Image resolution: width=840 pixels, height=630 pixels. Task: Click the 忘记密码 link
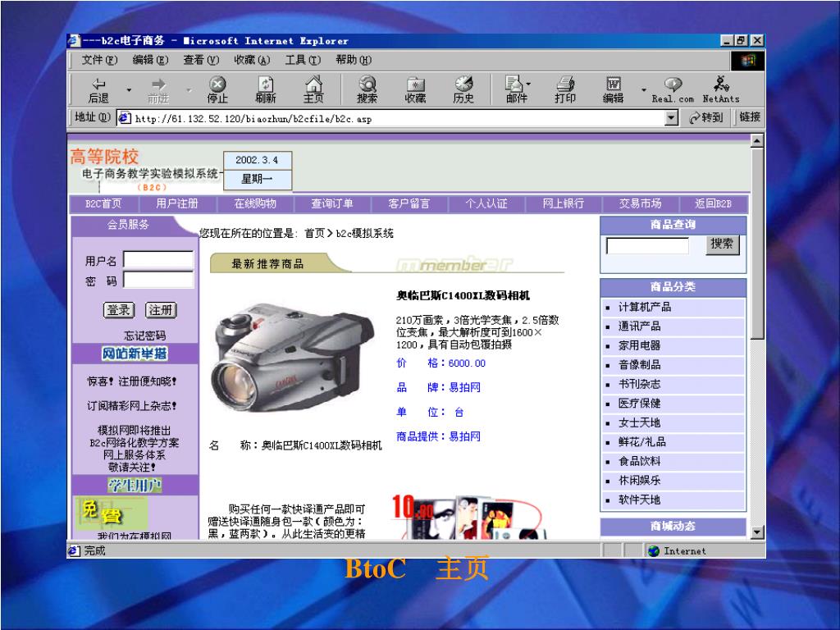click(x=144, y=336)
